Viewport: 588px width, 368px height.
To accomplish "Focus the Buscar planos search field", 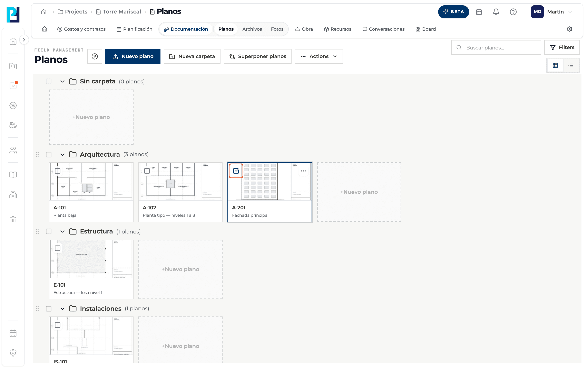I will 496,47.
